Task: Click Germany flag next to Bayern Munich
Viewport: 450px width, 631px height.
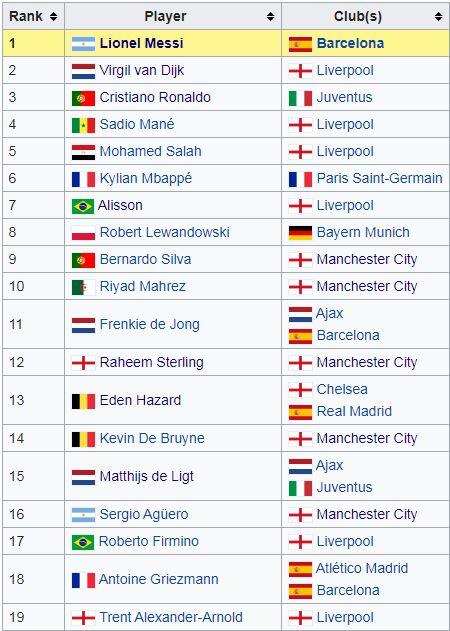Action: click(300, 233)
